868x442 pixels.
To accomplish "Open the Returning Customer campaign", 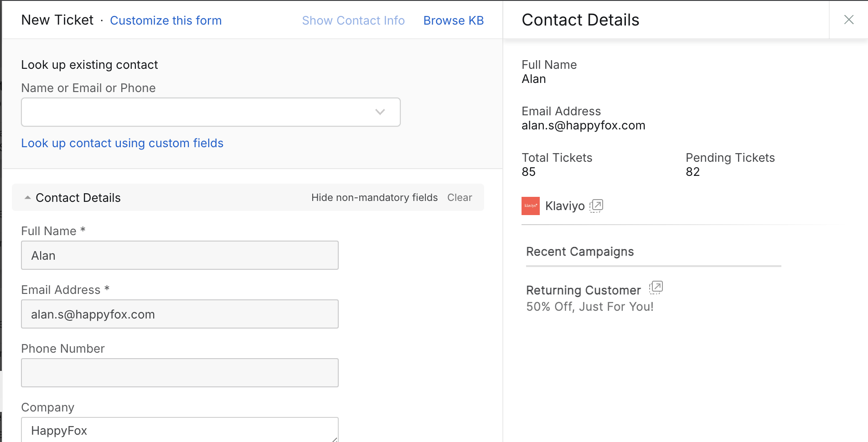I will click(x=583, y=290).
